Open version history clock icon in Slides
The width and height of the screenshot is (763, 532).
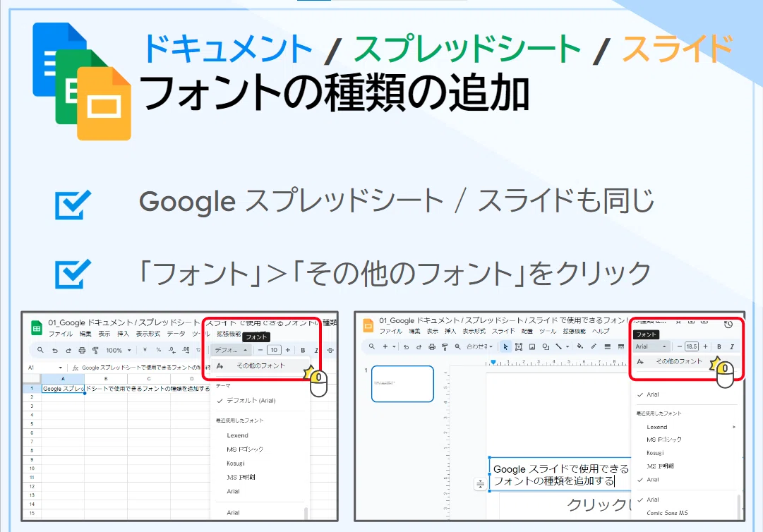coord(728,324)
